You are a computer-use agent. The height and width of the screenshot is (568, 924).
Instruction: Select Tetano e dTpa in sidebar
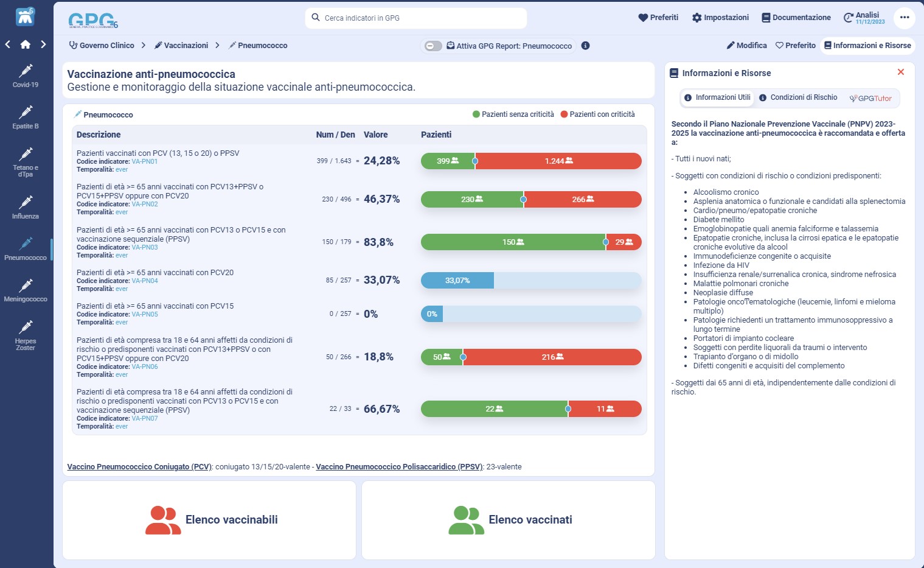point(26,161)
